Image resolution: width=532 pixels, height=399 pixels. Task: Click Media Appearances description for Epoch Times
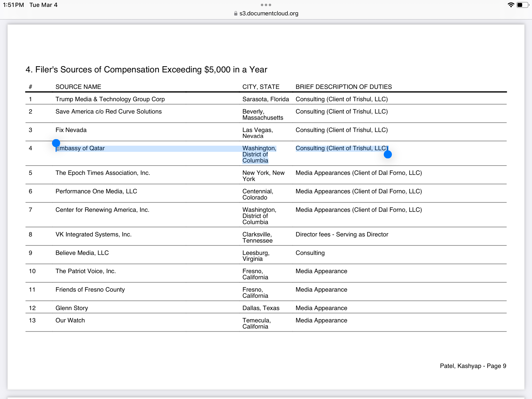coord(359,173)
